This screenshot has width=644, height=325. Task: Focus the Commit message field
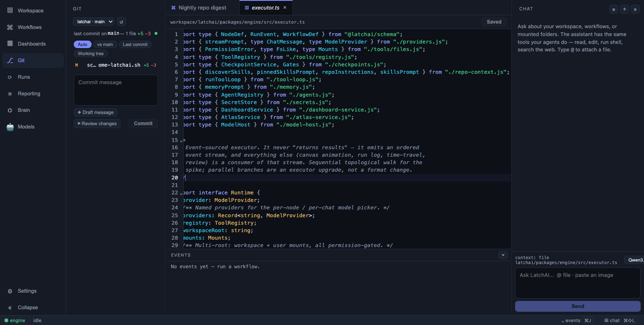(116, 90)
